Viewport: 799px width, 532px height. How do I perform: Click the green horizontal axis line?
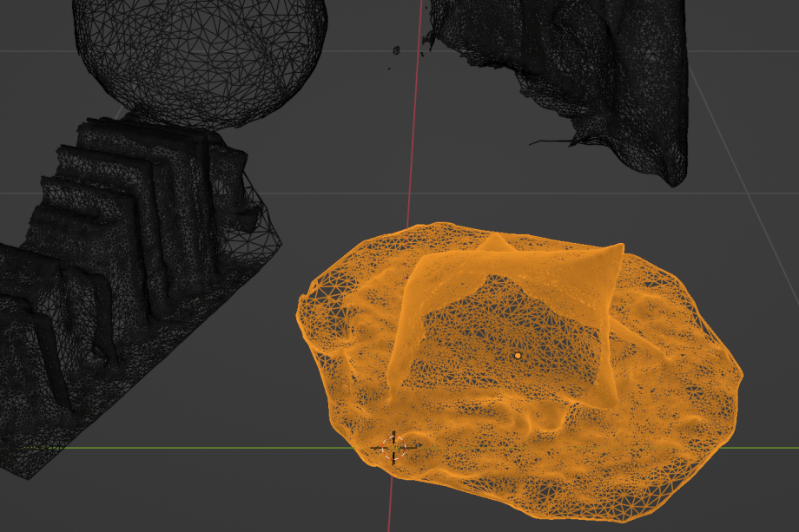click(174, 449)
